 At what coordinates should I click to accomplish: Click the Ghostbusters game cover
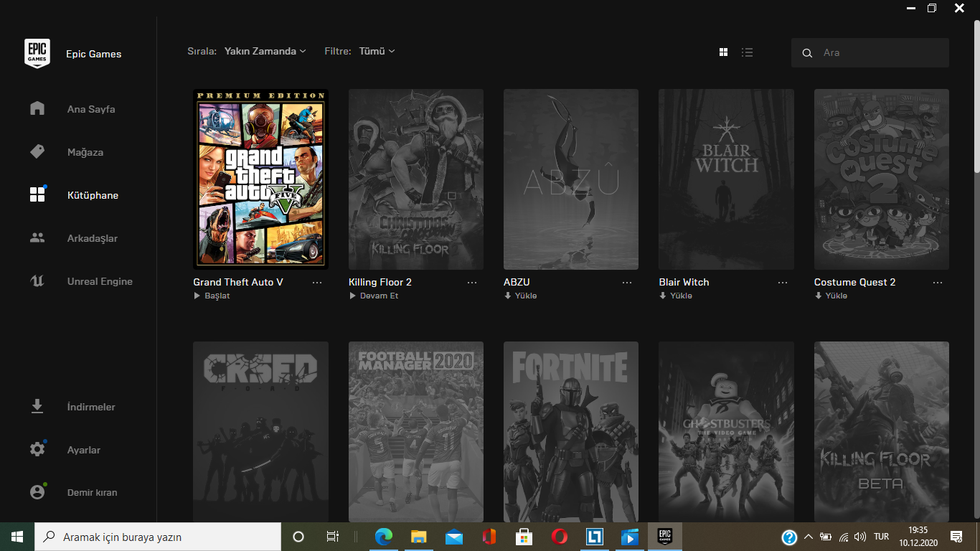click(727, 432)
